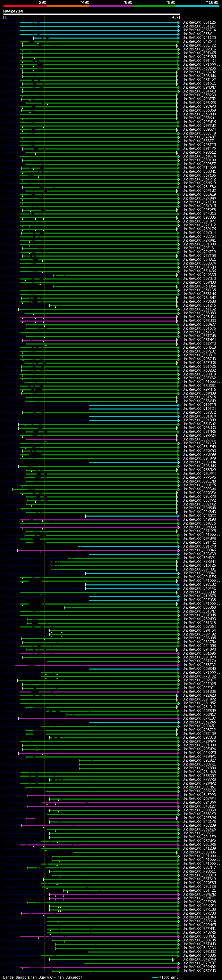222x980 pixels.
Task: Select label UniRef100_Q10T24
Action: [199, 409]
